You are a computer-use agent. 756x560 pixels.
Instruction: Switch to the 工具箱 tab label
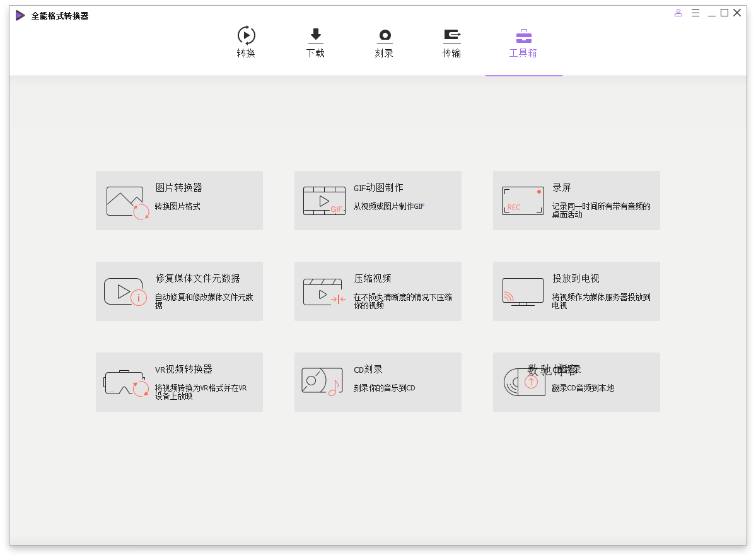[523, 53]
